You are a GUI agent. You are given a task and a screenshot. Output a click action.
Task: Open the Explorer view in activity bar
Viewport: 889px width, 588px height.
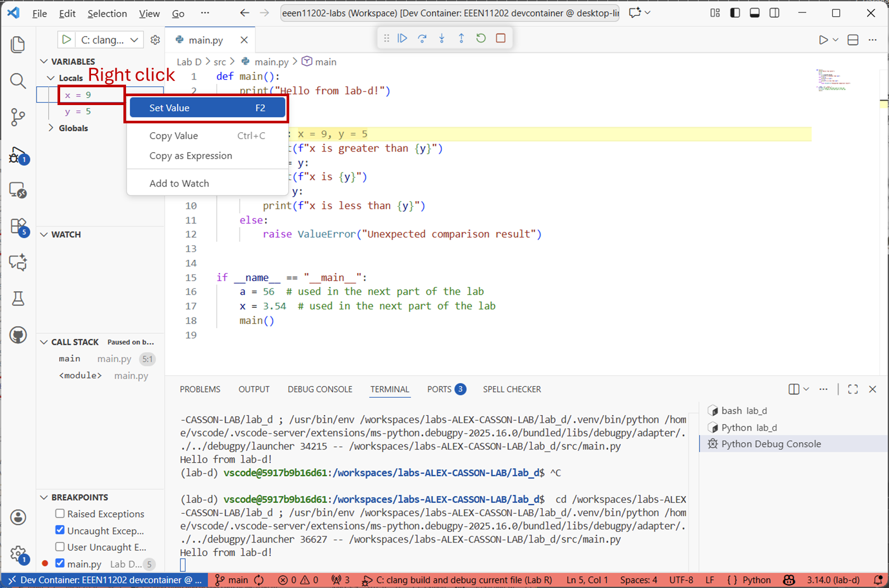click(18, 44)
